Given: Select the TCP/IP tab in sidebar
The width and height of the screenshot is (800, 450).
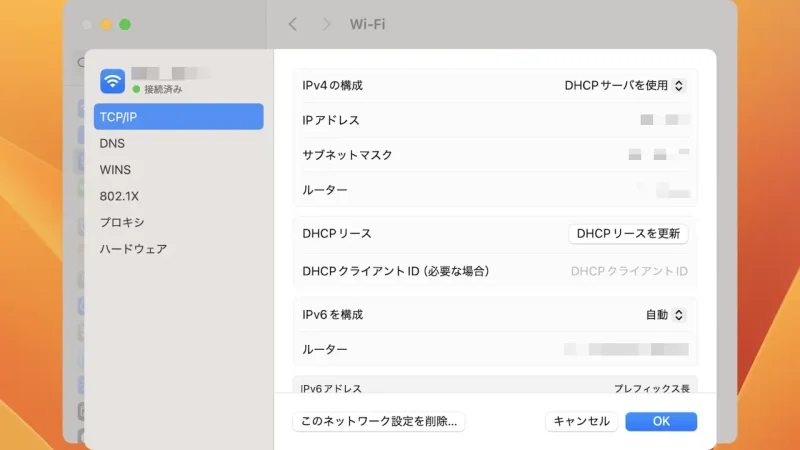Looking at the screenshot, I should tap(178, 117).
